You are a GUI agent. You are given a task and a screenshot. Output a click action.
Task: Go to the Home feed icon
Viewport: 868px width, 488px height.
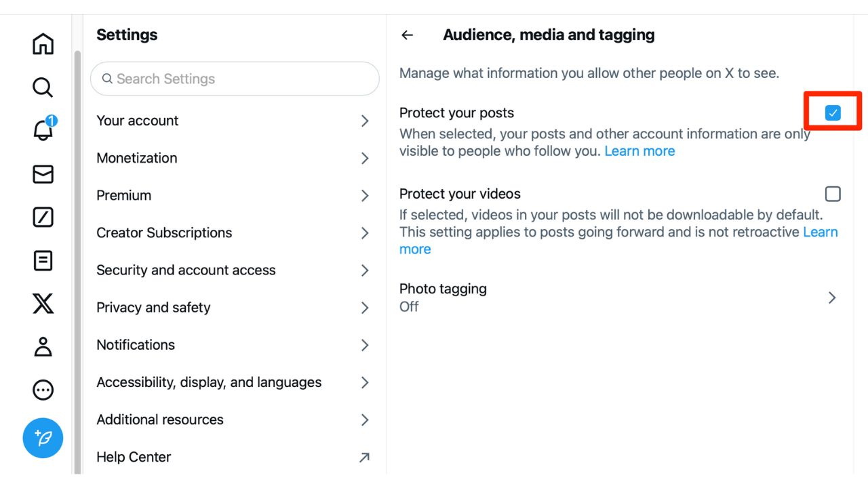43,44
